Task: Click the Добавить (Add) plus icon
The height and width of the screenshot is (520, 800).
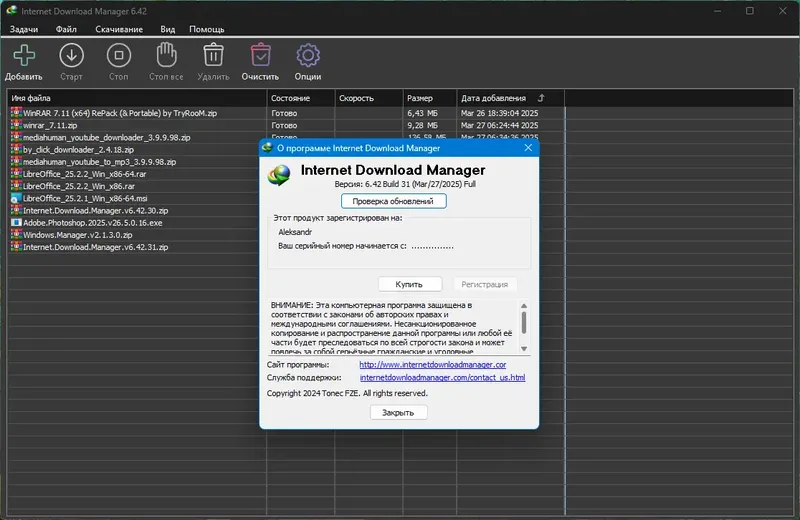Action: coord(24,55)
